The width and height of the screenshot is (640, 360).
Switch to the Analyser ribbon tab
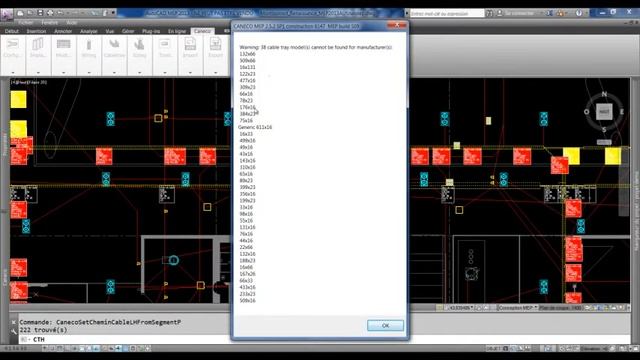89,31
